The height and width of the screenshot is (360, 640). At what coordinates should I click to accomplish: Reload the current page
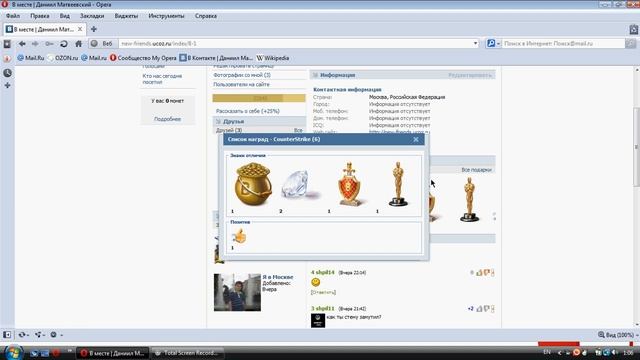click(x=64, y=44)
